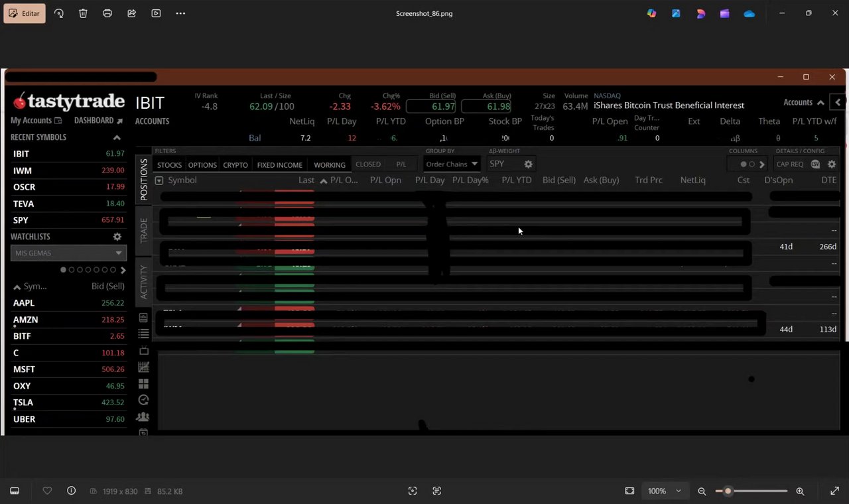
Task: Open the Designer icon in the title bar
Action: click(700, 13)
